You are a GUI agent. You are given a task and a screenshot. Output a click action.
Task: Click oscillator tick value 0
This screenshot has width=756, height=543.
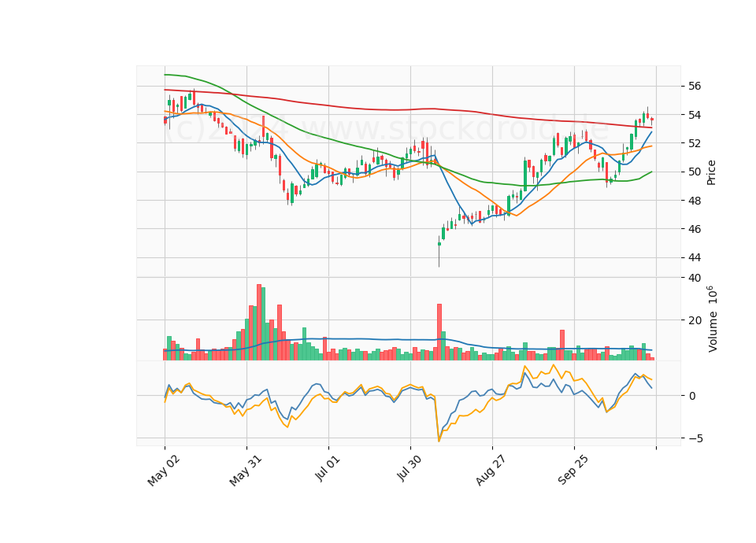(x=692, y=396)
